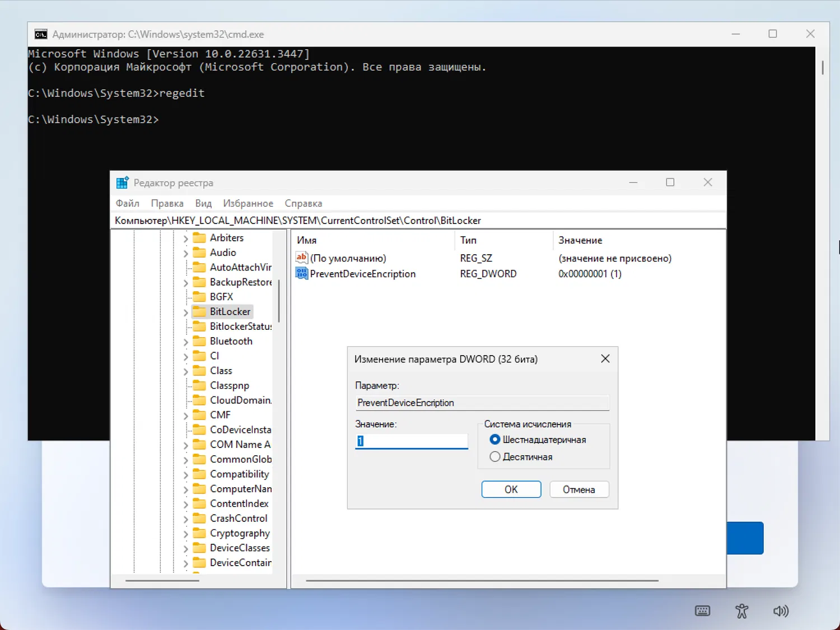
Task: Click the CI folder icon
Action: tap(199, 356)
